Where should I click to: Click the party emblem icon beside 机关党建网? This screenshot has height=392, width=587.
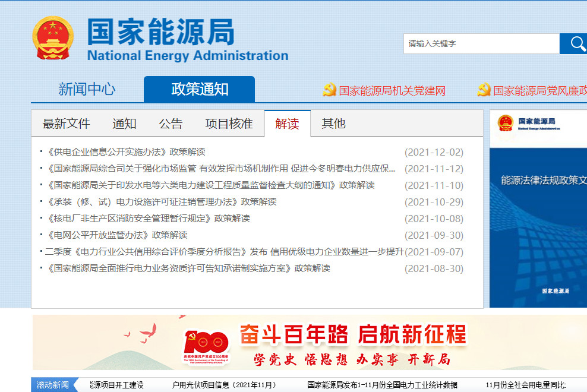(x=329, y=90)
